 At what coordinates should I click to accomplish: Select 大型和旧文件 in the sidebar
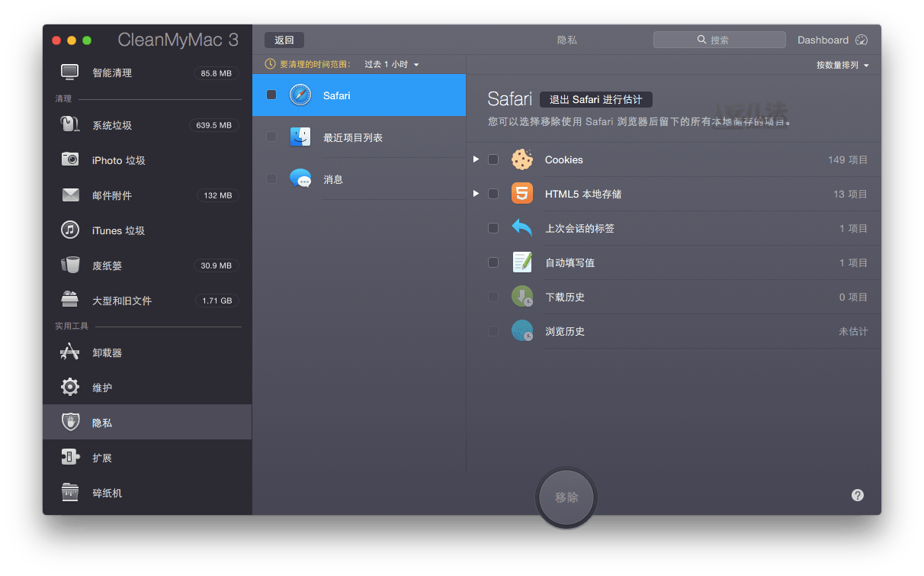tap(147, 301)
